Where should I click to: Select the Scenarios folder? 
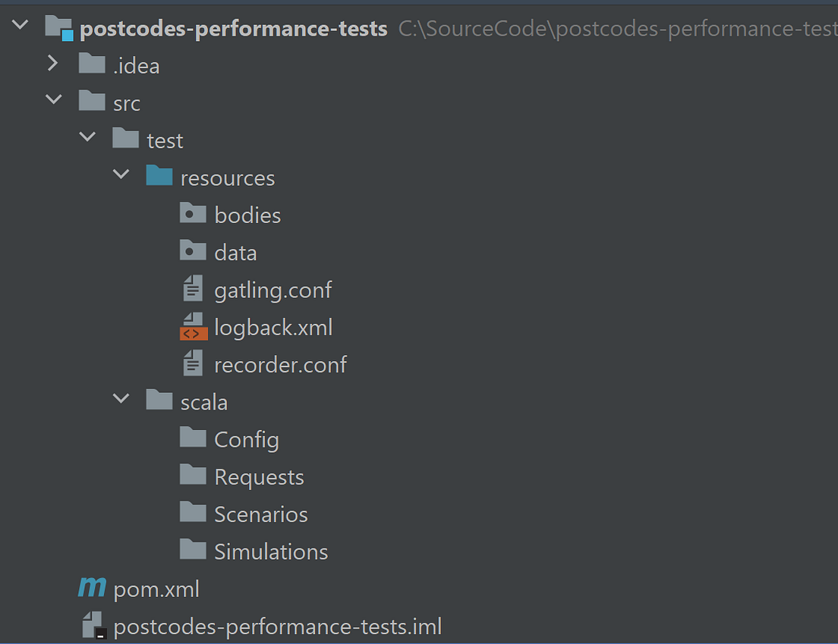tap(261, 513)
